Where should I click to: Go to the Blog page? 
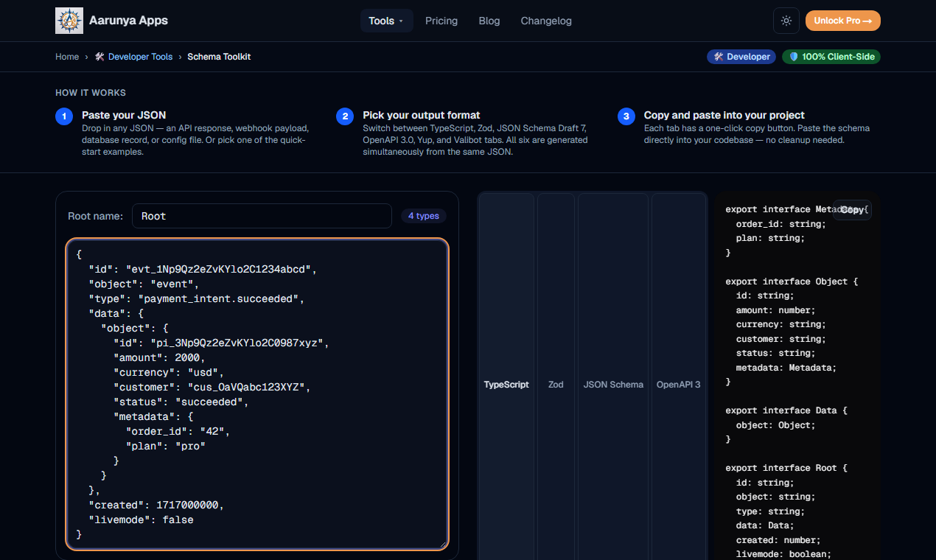click(x=489, y=21)
